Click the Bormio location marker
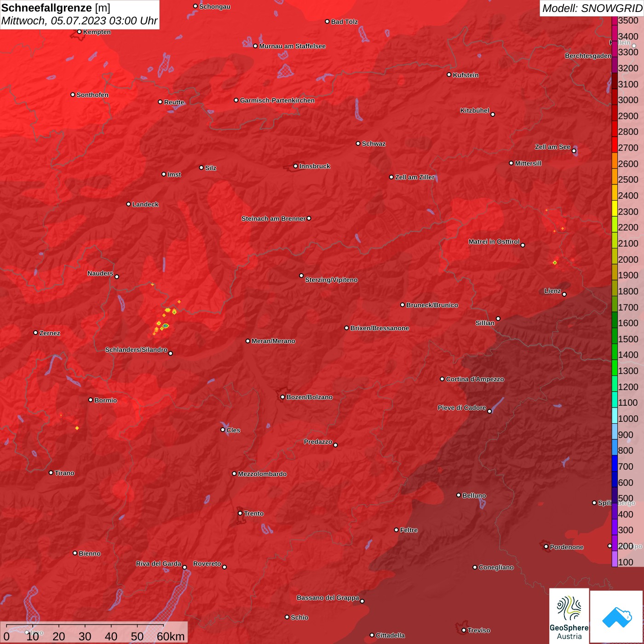644x644 pixels. (x=91, y=400)
